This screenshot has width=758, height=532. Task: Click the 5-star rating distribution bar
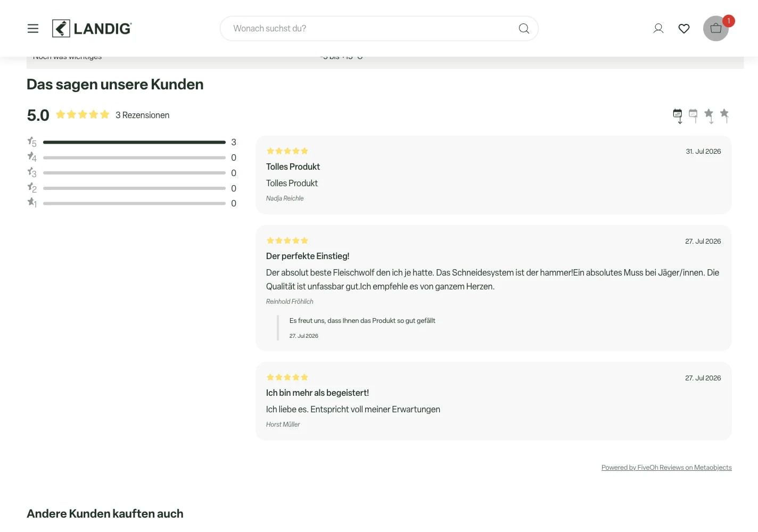point(135,143)
